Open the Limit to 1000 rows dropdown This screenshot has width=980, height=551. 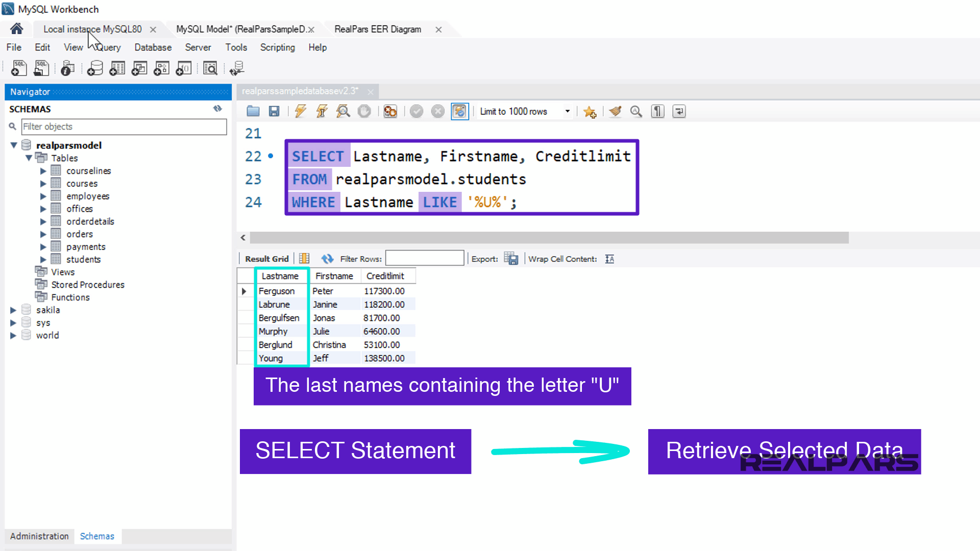(567, 111)
